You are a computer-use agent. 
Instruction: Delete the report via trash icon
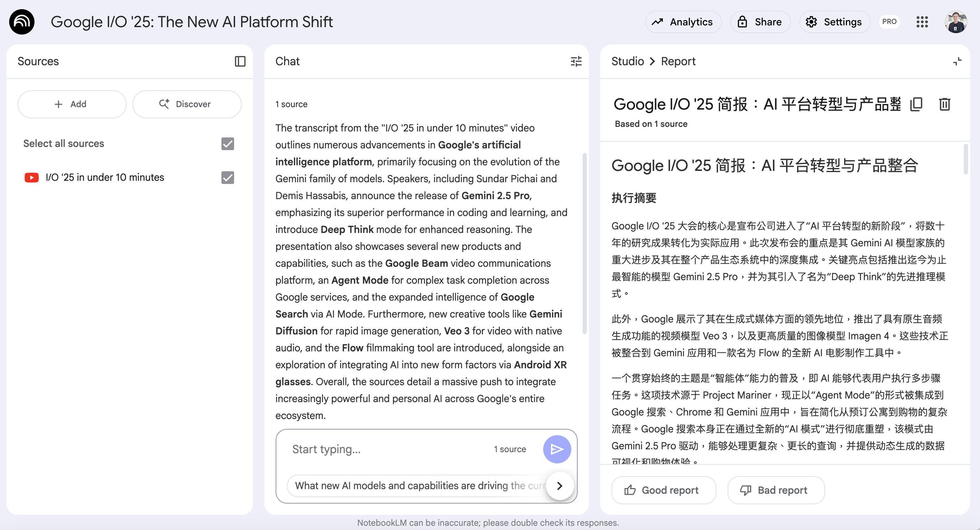coord(944,104)
